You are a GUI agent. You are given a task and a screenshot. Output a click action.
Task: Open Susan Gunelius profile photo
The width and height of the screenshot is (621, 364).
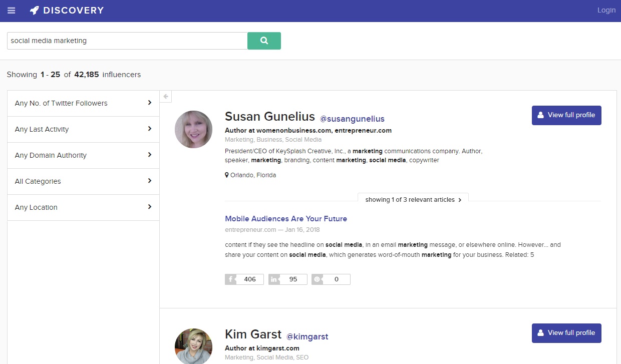click(x=193, y=129)
